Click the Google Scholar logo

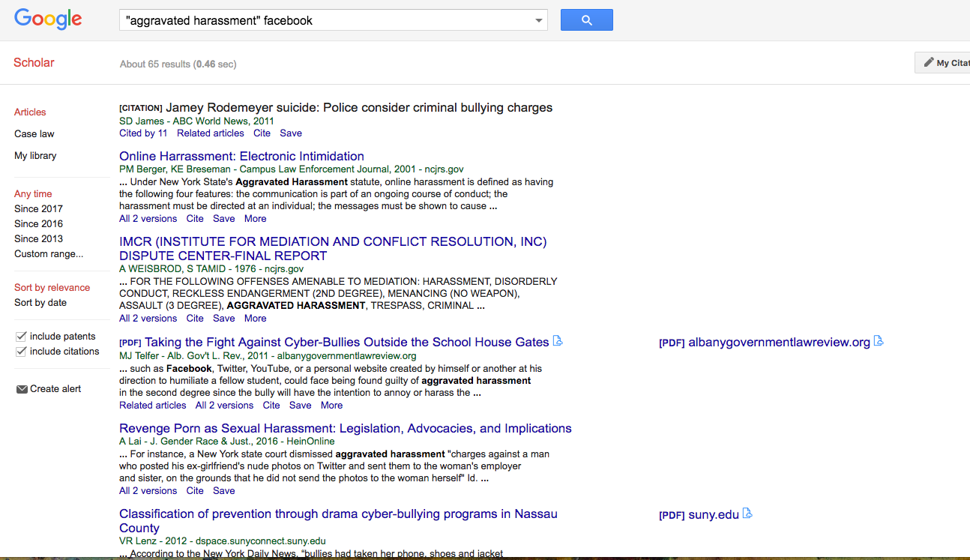click(x=47, y=19)
